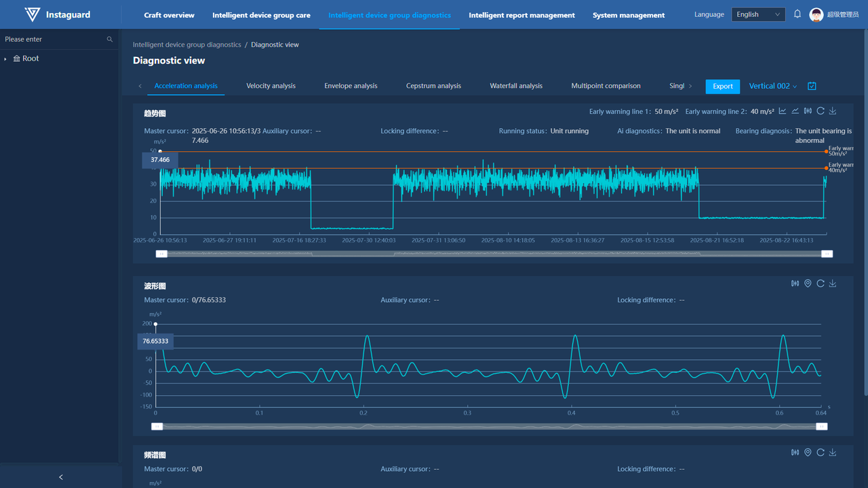Viewport: 868px width, 488px height.
Task: Download the waveform chart (波形图)
Action: click(x=833, y=283)
